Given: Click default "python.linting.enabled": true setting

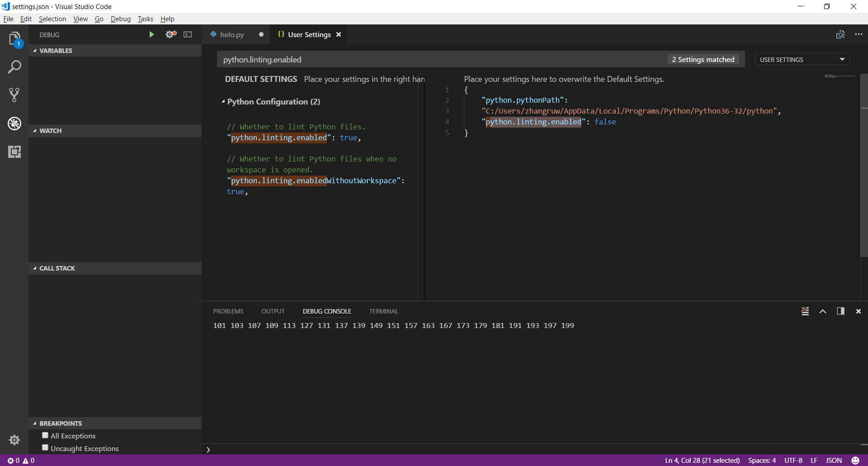Looking at the screenshot, I should pos(294,138).
